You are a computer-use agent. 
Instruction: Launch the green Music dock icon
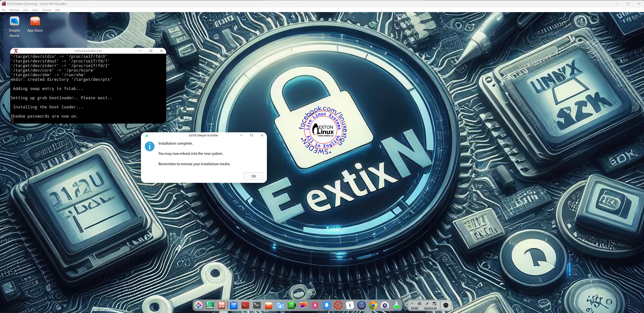[292, 305]
